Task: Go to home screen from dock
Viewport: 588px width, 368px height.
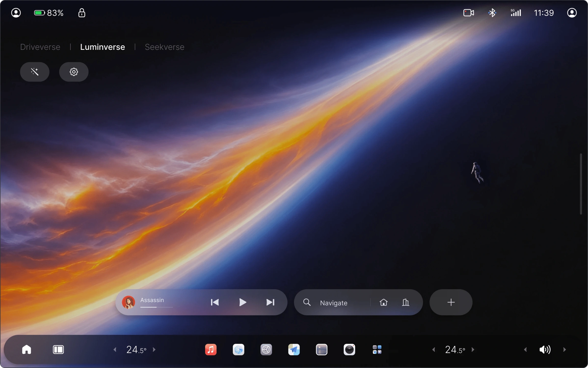Action: (x=27, y=349)
